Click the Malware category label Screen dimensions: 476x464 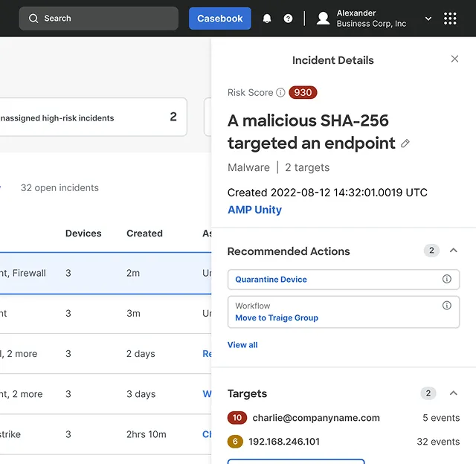248,167
